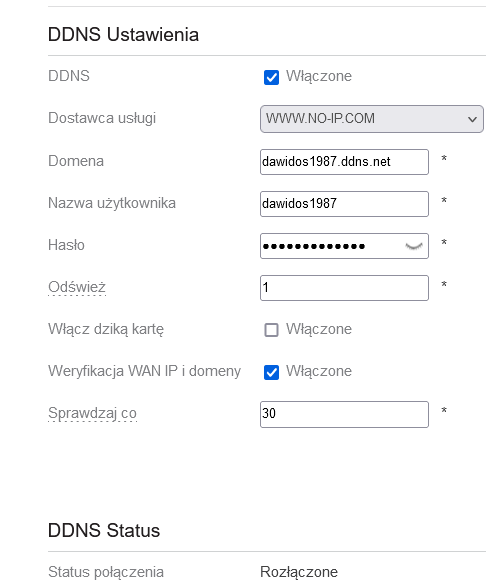
Task: Click the dotted-underlined Odśwież label
Action: pos(77,287)
